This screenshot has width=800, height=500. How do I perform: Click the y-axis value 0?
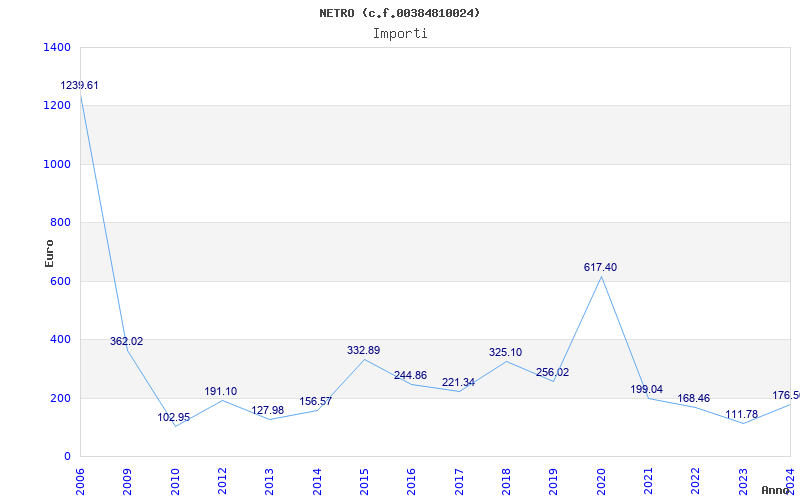(67, 457)
